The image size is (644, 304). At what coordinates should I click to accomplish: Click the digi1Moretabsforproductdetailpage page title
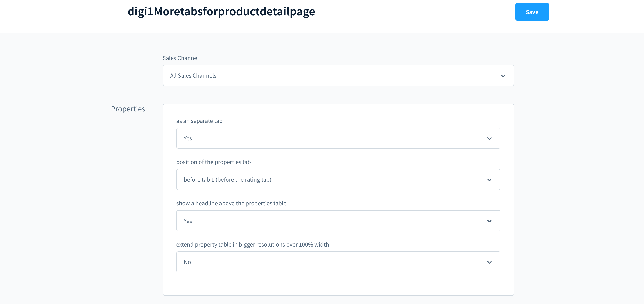click(221, 11)
